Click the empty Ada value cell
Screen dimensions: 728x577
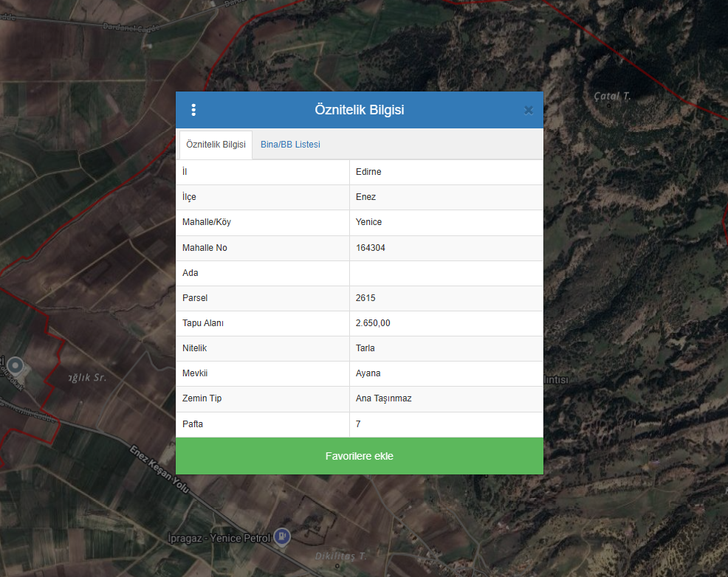point(446,273)
